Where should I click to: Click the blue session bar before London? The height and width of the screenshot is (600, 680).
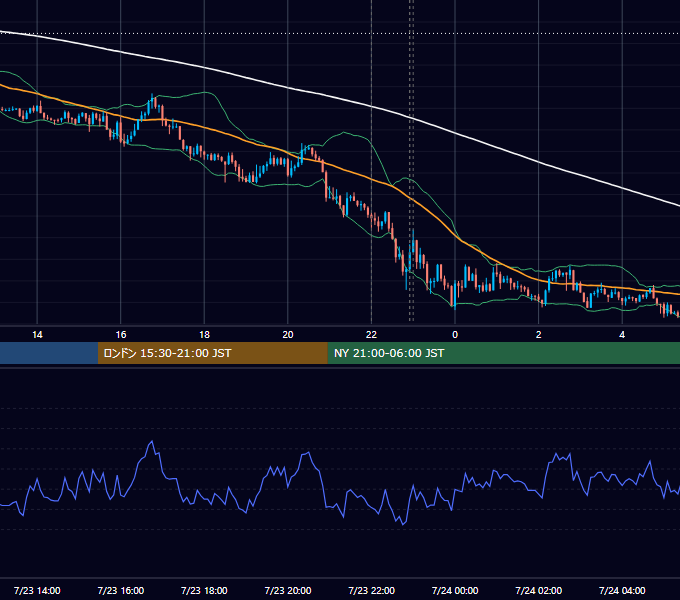point(49,353)
